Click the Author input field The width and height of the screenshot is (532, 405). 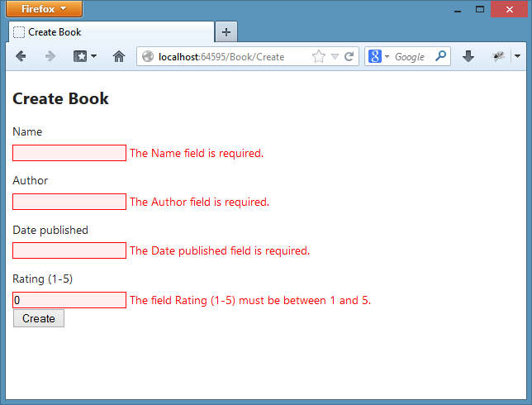[69, 202]
